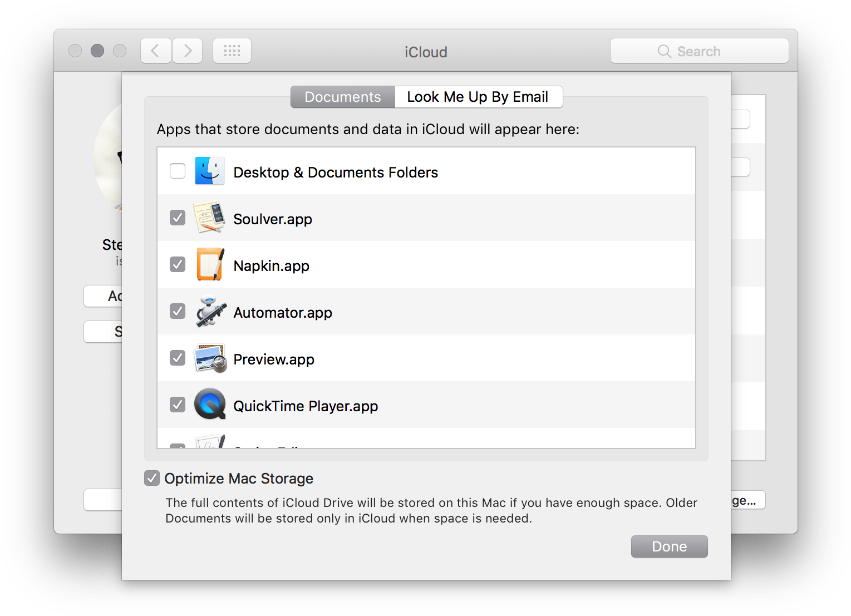Go back with the left arrow button
This screenshot has width=851, height=616.
click(x=156, y=51)
